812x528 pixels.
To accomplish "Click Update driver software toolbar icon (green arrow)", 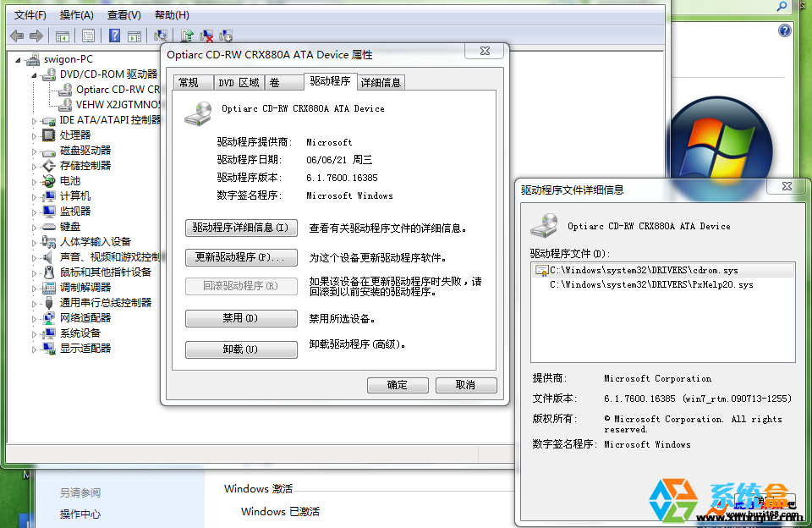I will (187, 36).
